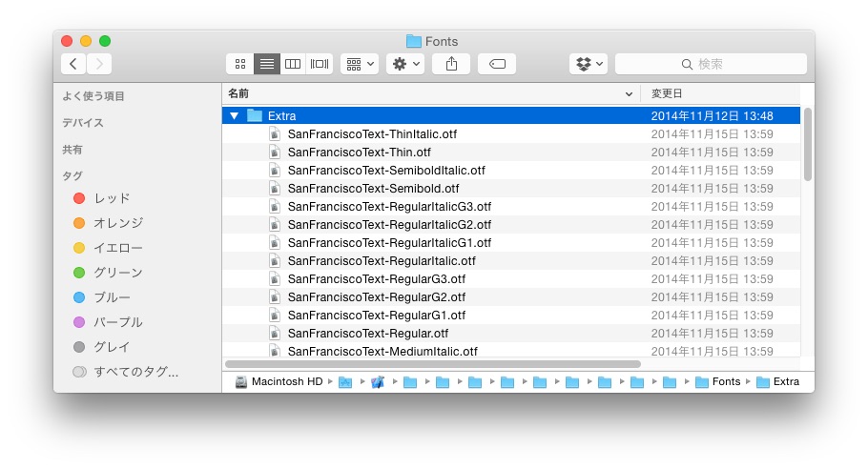Viewport: 868px width, 469px height.
Task: Click the file icon of SanFranciscoText-Regular.otf
Action: coord(275,333)
